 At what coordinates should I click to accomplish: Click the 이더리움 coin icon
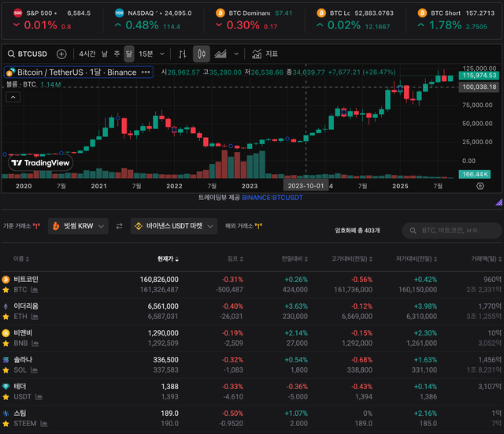tap(6, 306)
